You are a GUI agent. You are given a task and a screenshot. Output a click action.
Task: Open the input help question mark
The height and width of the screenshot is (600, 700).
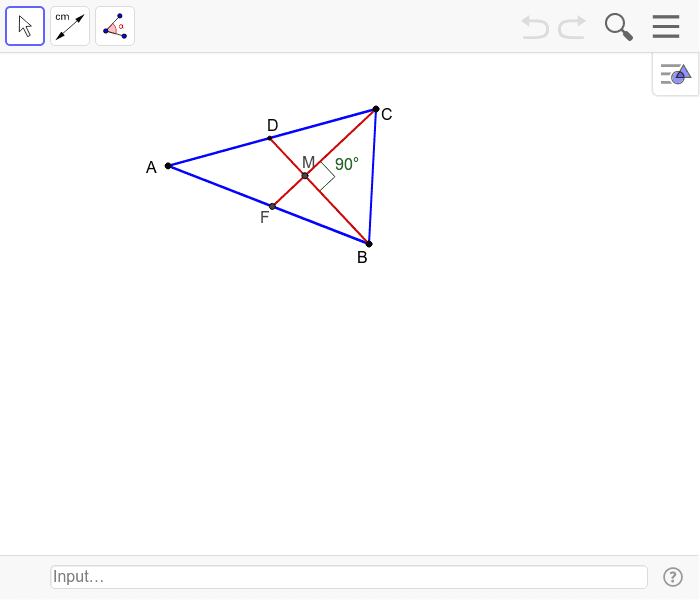click(672, 577)
